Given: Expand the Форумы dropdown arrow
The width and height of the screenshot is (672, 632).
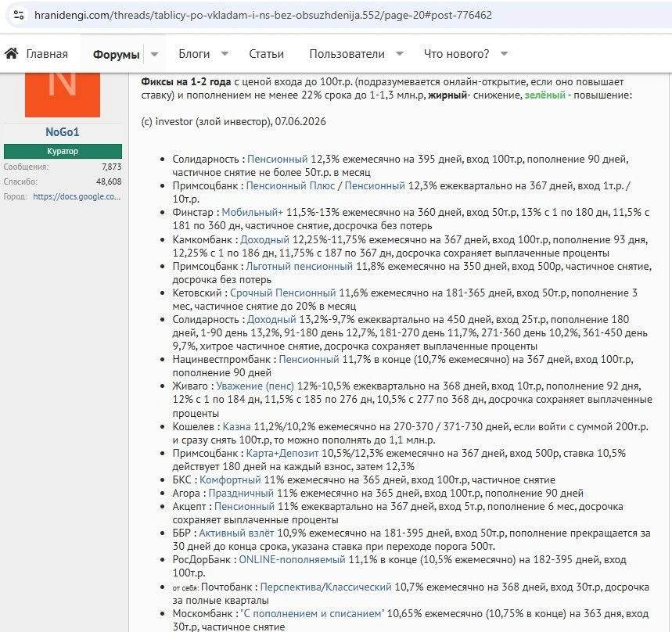Looking at the screenshot, I should 155,55.
